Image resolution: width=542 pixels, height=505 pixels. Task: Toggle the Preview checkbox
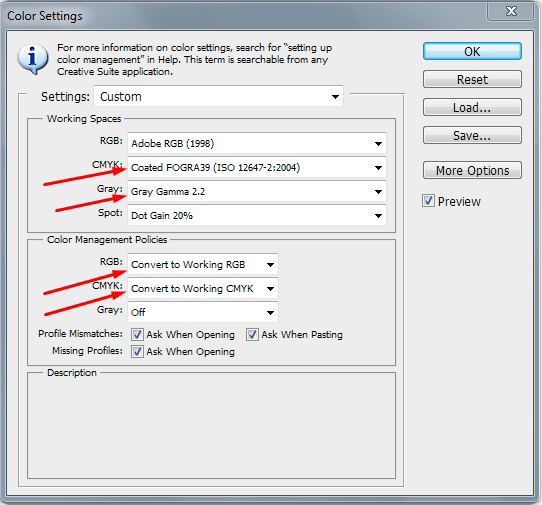coord(428,201)
